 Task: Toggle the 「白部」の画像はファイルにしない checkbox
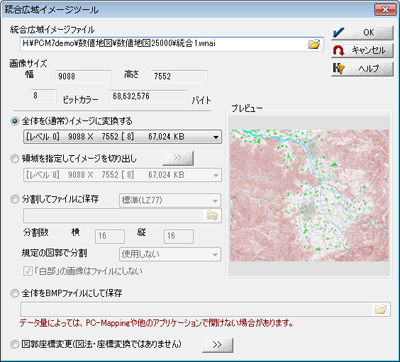[27, 272]
